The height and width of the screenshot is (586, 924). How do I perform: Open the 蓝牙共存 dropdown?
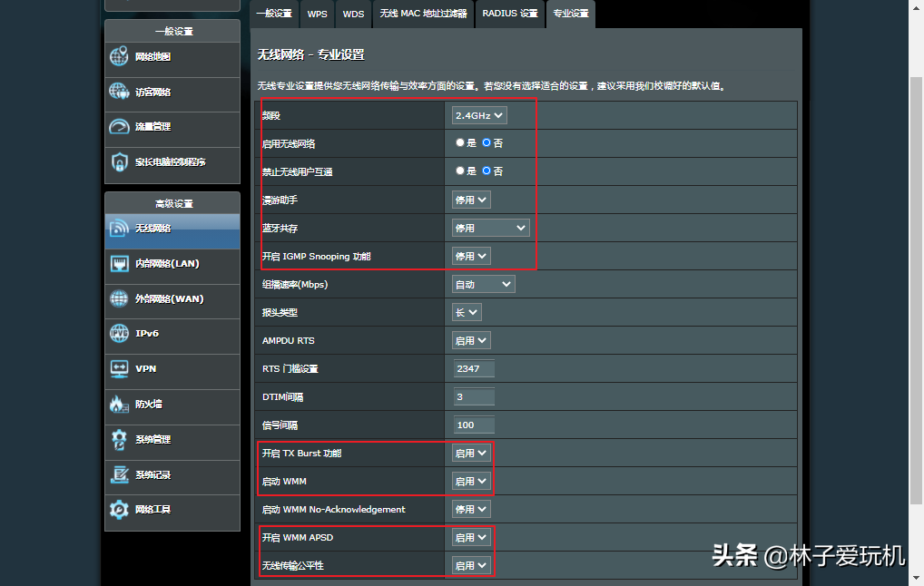pos(490,228)
